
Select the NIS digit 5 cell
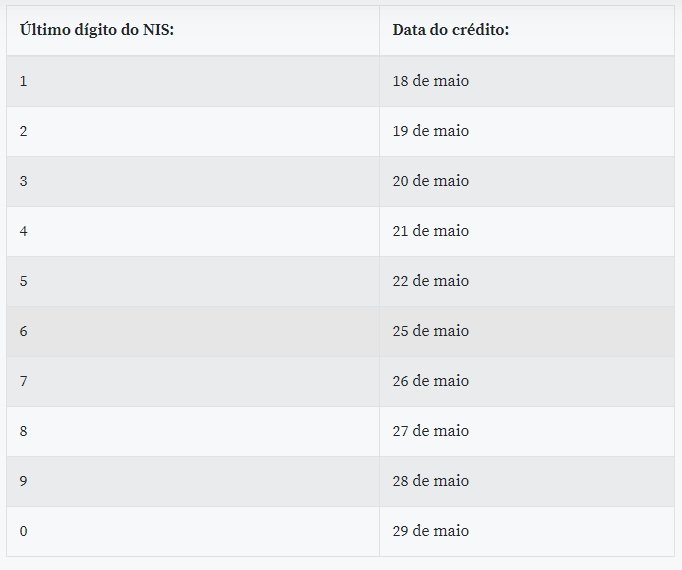point(193,281)
